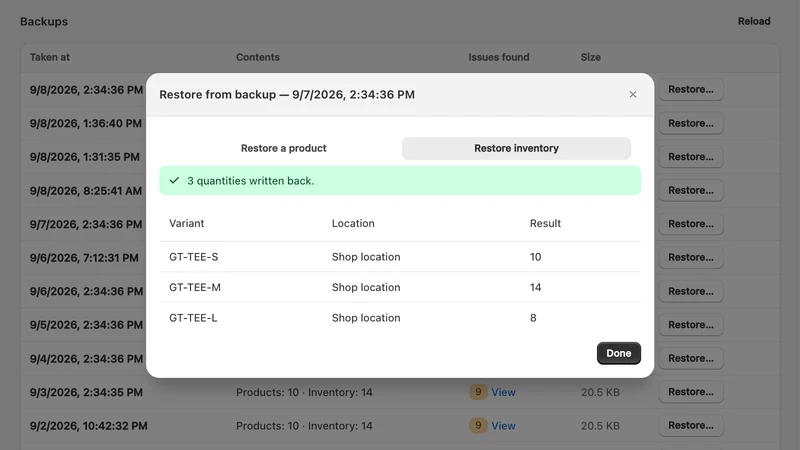Image resolution: width=800 pixels, height=450 pixels.
Task: Click Restore for 9/3/2026, 2:34:35 PM backup
Action: pos(691,392)
